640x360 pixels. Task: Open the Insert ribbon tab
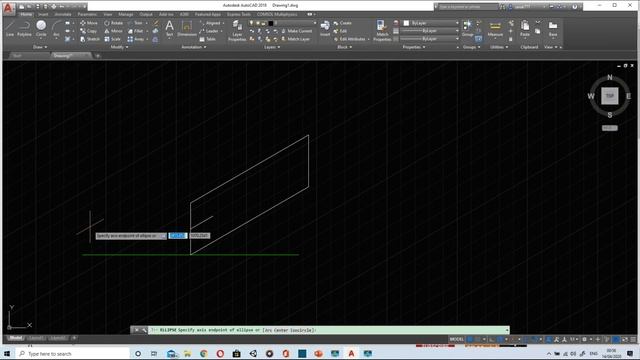pyautogui.click(x=43, y=14)
